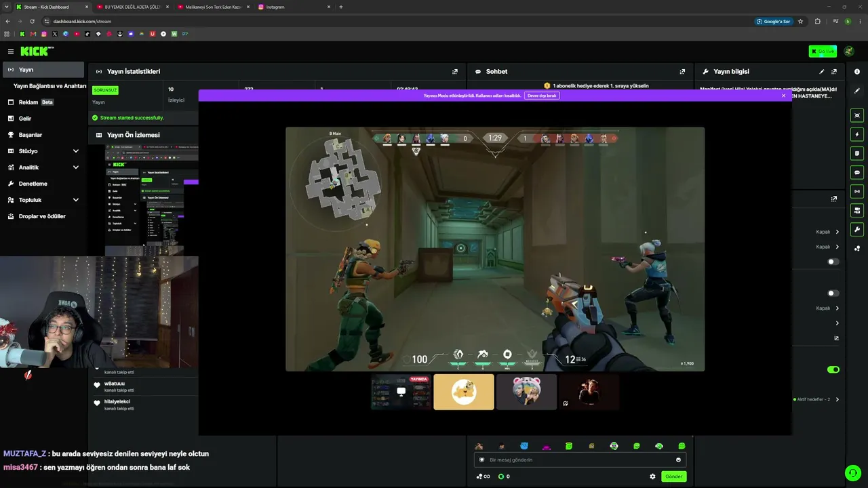Pop out the Yayın İstatistikleri panel
868x488 pixels.
pos(455,71)
